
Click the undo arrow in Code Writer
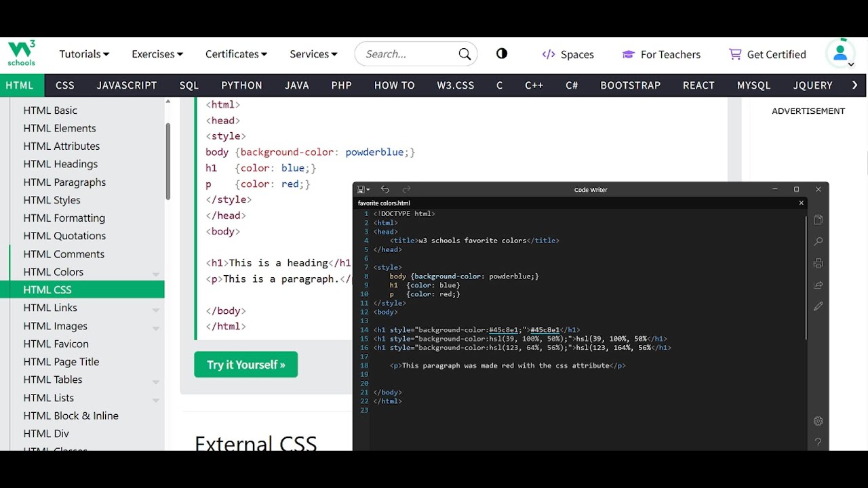tap(384, 190)
